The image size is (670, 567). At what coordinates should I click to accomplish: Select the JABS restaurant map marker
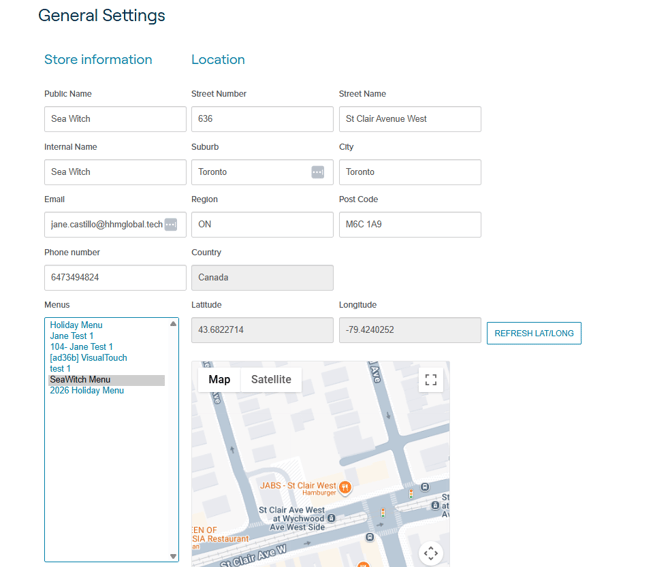pos(345,487)
